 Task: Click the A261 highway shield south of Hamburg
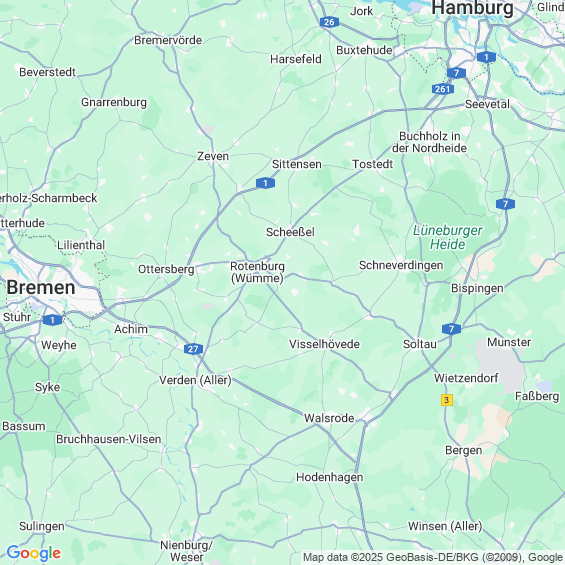click(442, 89)
